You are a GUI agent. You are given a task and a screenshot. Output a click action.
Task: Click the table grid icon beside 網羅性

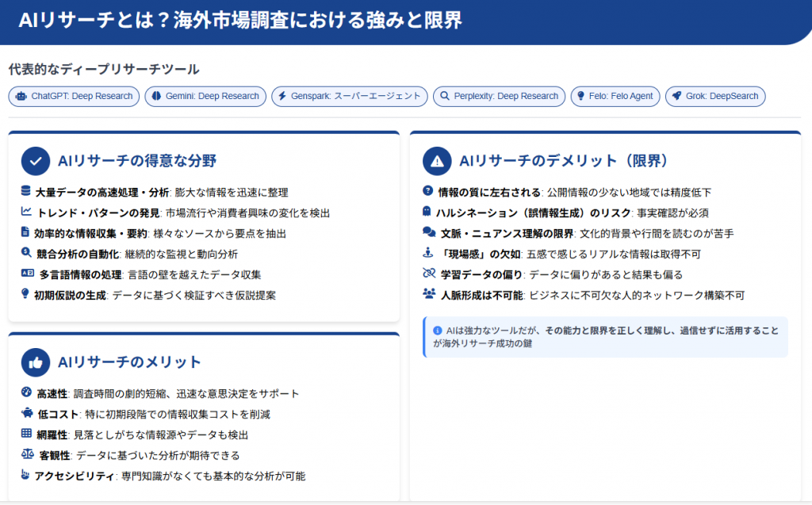point(26,433)
